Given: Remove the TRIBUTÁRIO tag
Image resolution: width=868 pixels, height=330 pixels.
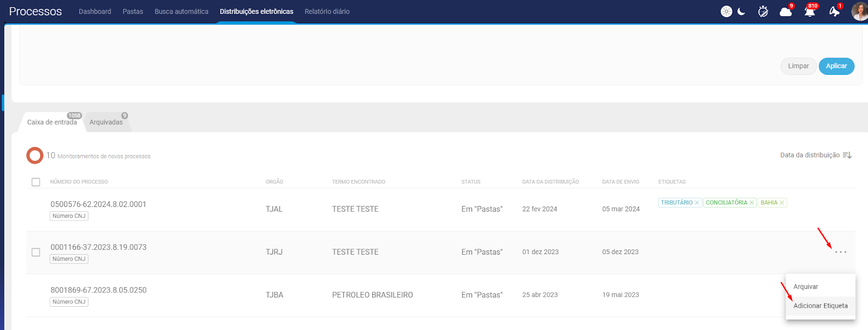Looking at the screenshot, I should [x=697, y=203].
